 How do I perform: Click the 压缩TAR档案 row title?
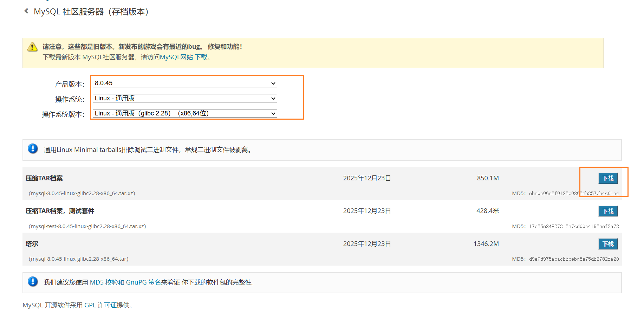click(44, 178)
